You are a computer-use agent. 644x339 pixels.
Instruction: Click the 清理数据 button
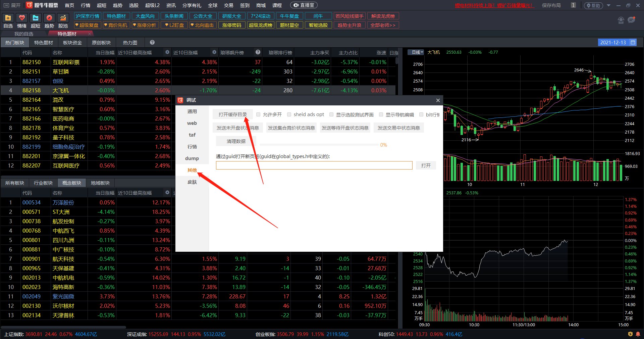(236, 141)
